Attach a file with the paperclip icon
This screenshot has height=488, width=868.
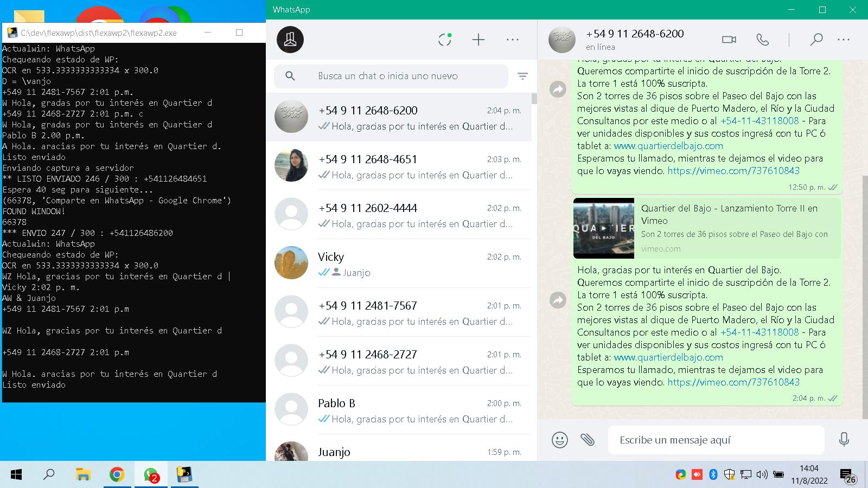coord(588,440)
